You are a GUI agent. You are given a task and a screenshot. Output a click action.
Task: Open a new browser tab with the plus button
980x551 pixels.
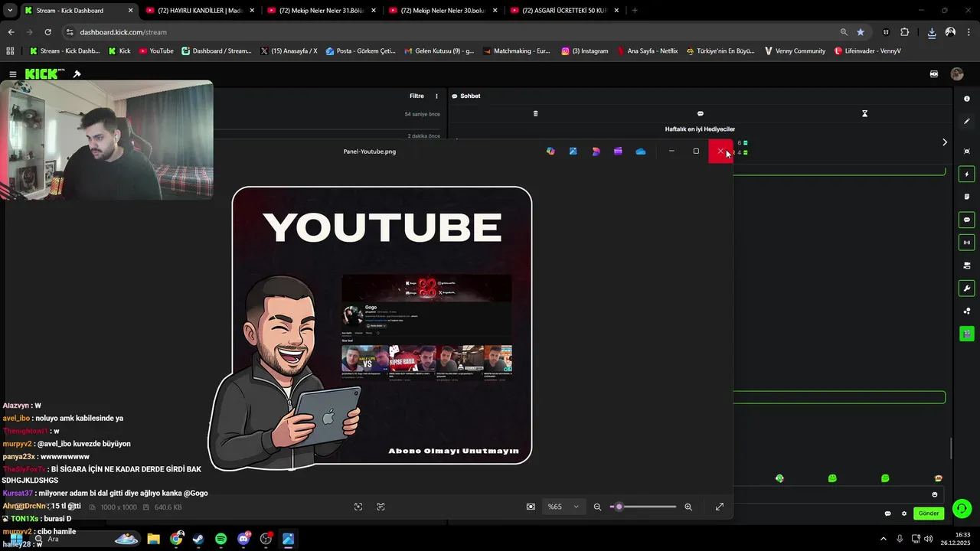635,11
